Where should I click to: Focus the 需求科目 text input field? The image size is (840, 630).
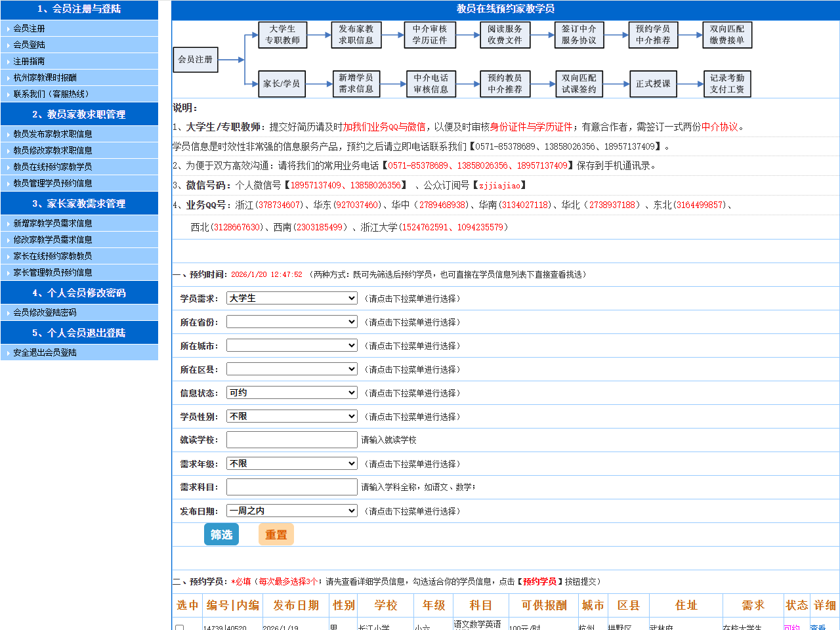click(x=291, y=487)
